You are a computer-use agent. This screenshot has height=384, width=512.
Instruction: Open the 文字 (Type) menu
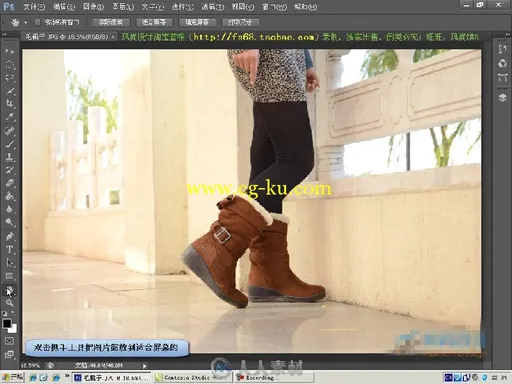pyautogui.click(x=153, y=7)
